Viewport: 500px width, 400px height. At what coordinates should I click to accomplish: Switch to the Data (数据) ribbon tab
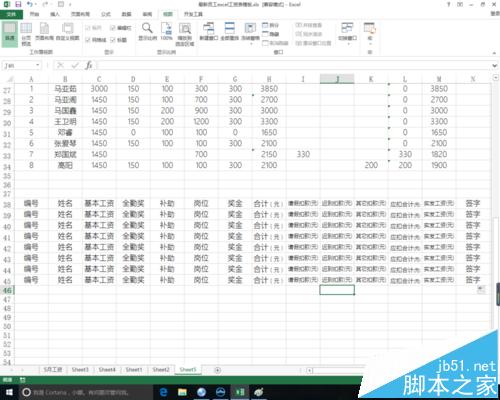tap(126, 14)
